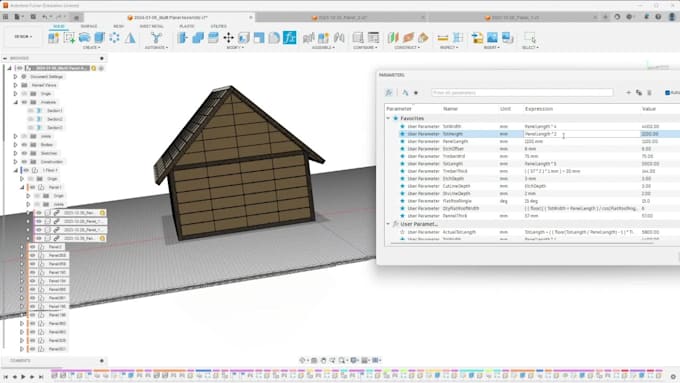Switch to the Plastic tab
The width and height of the screenshot is (680, 383).
(x=187, y=26)
